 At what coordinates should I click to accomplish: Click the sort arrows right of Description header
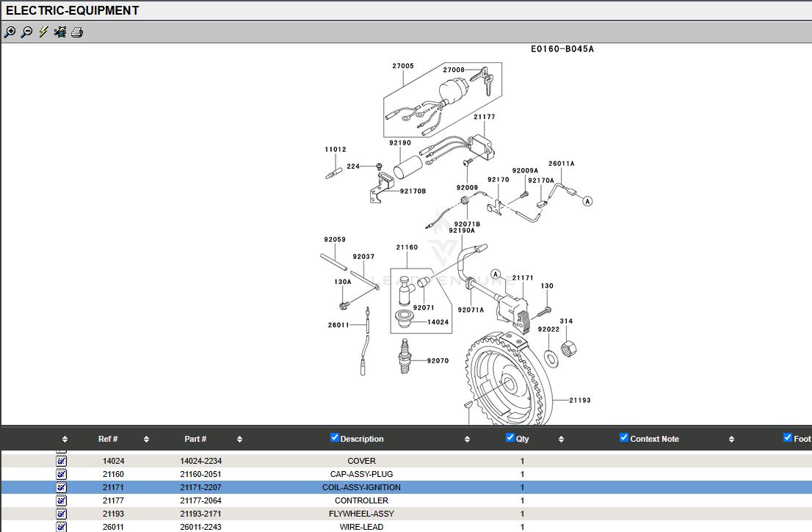pyautogui.click(x=468, y=440)
